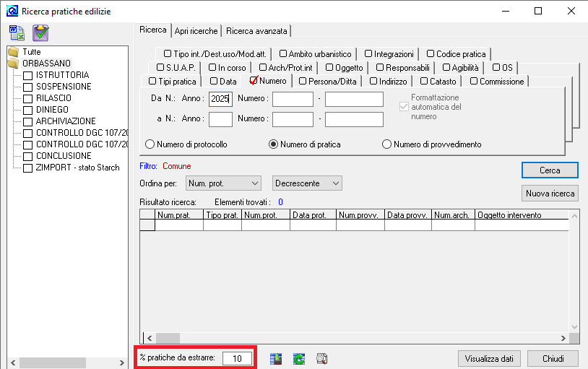Image resolution: width=588 pixels, height=369 pixels.
Task: Open the Tutte folder
Action: (12, 52)
